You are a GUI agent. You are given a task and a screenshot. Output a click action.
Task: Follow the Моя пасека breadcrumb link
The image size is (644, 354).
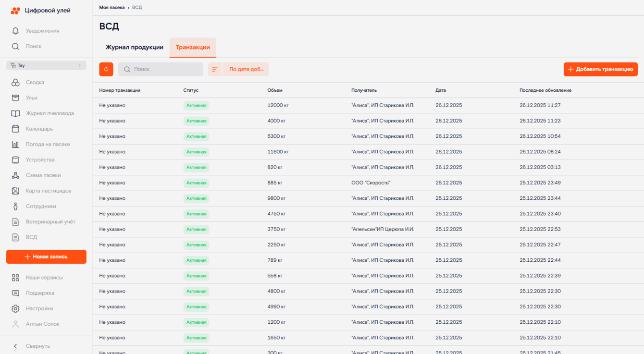tap(112, 8)
